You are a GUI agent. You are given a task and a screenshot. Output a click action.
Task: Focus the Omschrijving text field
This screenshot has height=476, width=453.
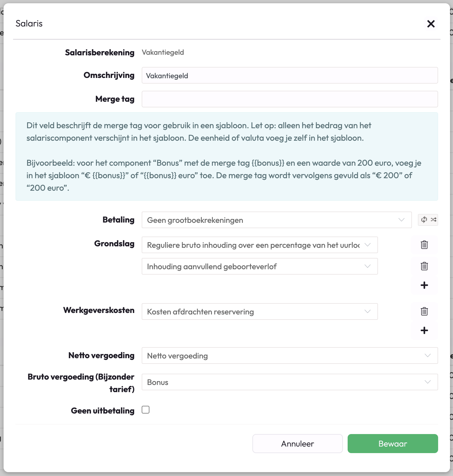(x=289, y=76)
